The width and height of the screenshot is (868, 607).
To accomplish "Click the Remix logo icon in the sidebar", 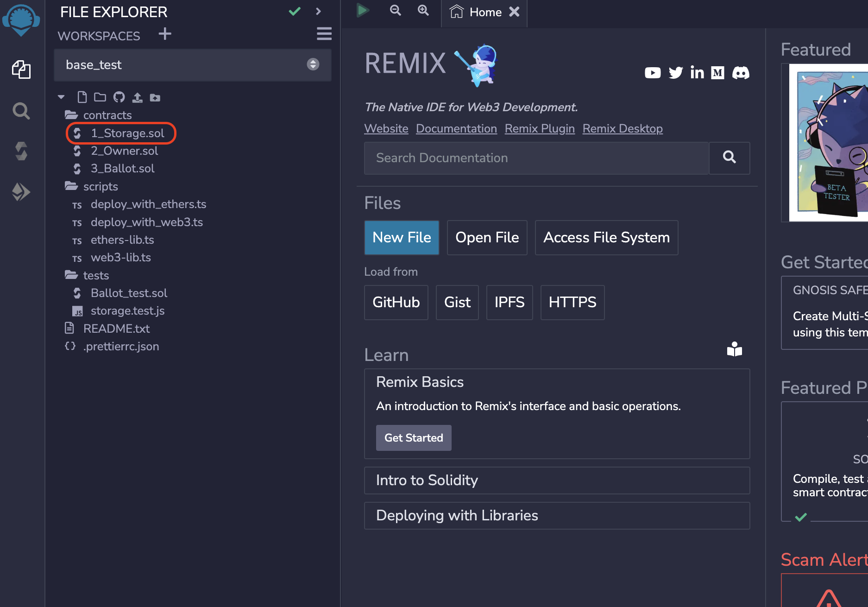I will pyautogui.click(x=21, y=19).
